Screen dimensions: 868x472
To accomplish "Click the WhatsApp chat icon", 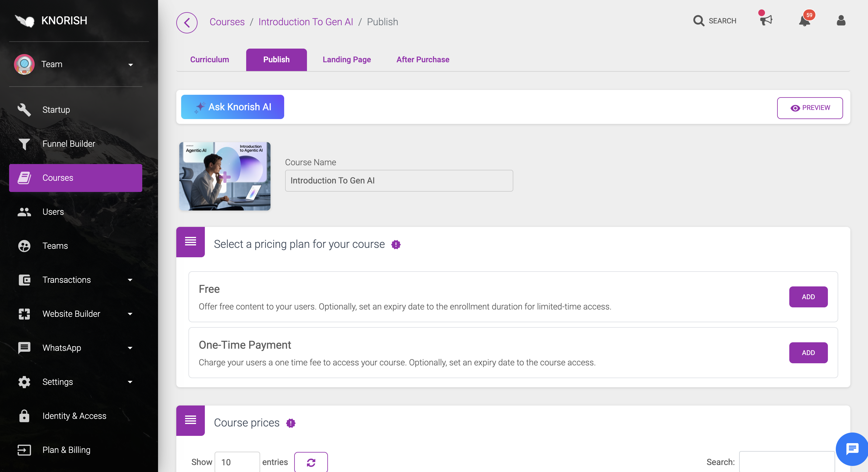I will (24, 348).
